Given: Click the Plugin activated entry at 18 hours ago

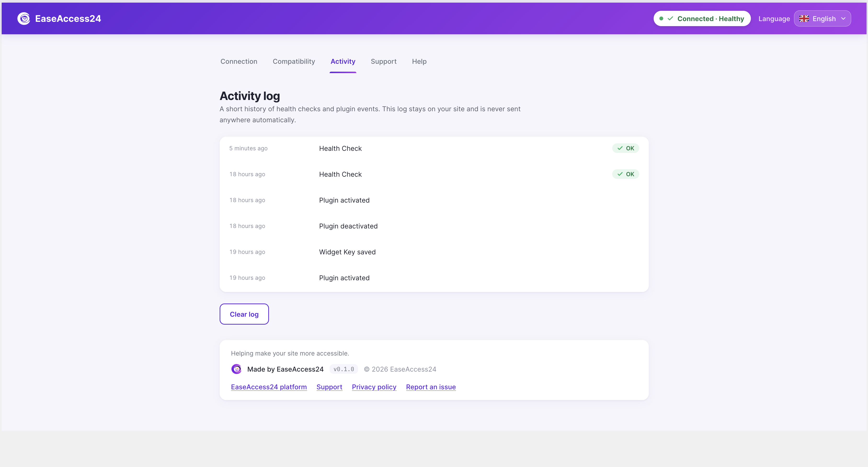Looking at the screenshot, I should (344, 200).
